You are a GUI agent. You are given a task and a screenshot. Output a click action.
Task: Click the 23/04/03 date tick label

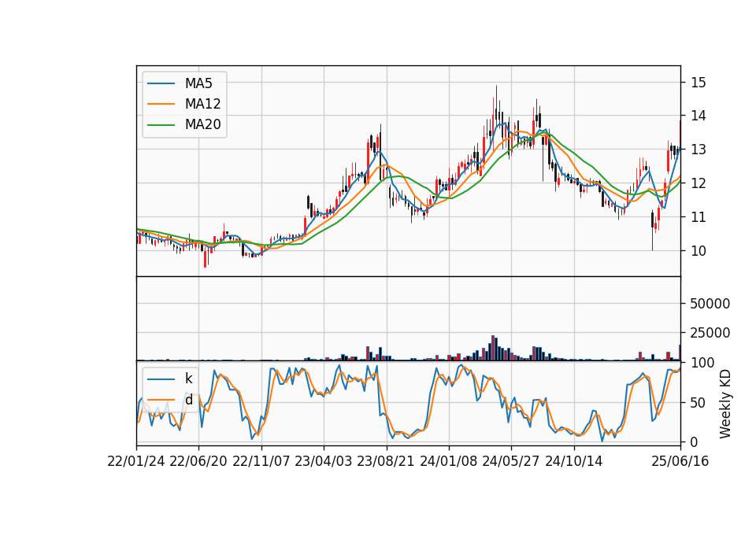pos(324,462)
